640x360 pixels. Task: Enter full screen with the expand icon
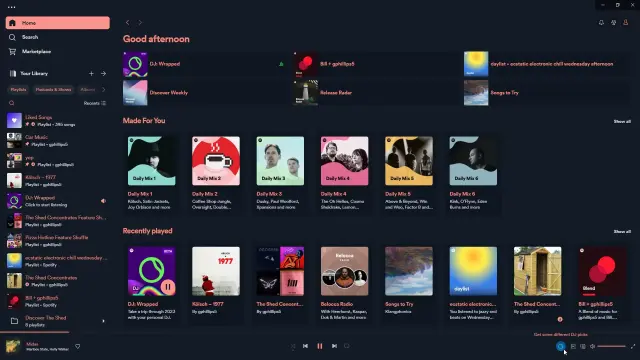[x=633, y=347]
